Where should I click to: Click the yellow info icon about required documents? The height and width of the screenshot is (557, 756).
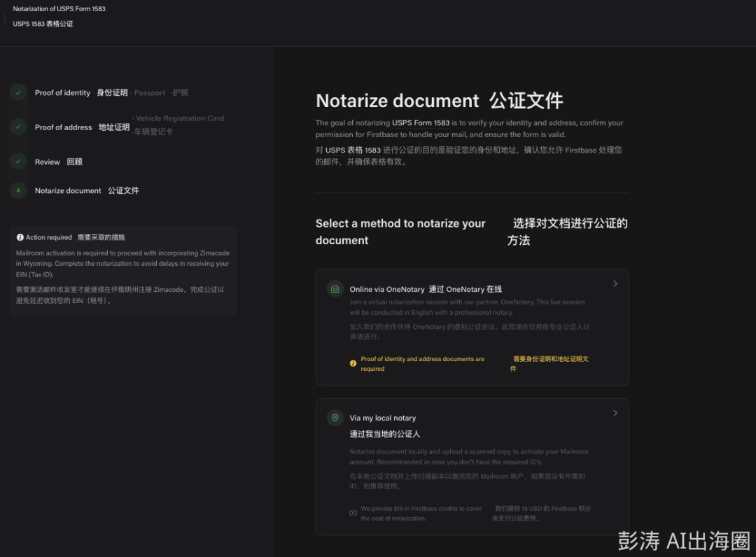click(x=353, y=363)
